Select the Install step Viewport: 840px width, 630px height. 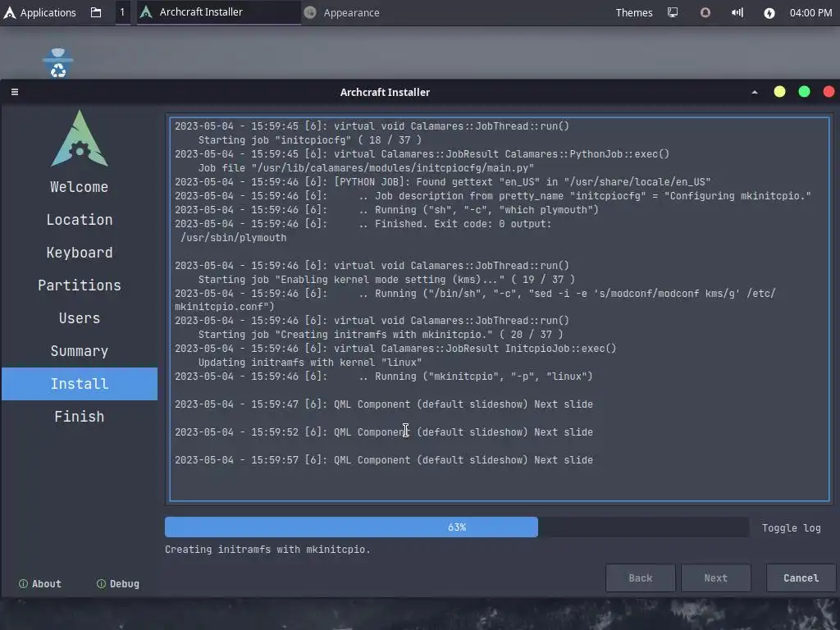click(80, 384)
